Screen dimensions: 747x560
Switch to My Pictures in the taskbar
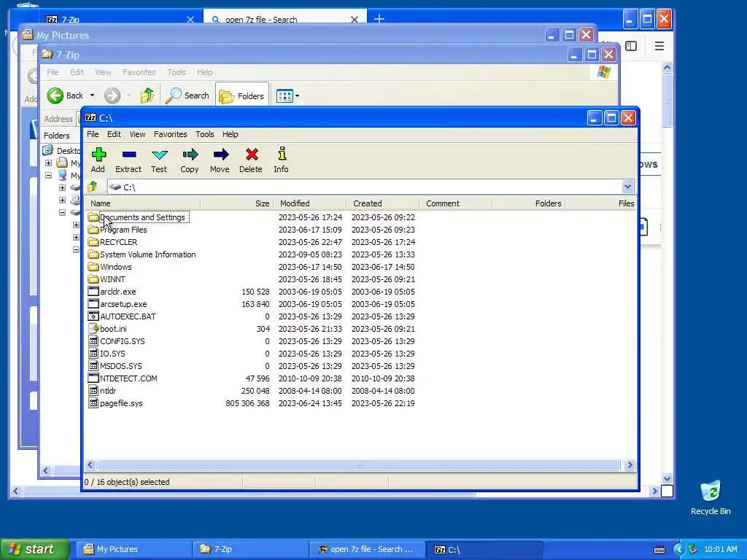135,549
